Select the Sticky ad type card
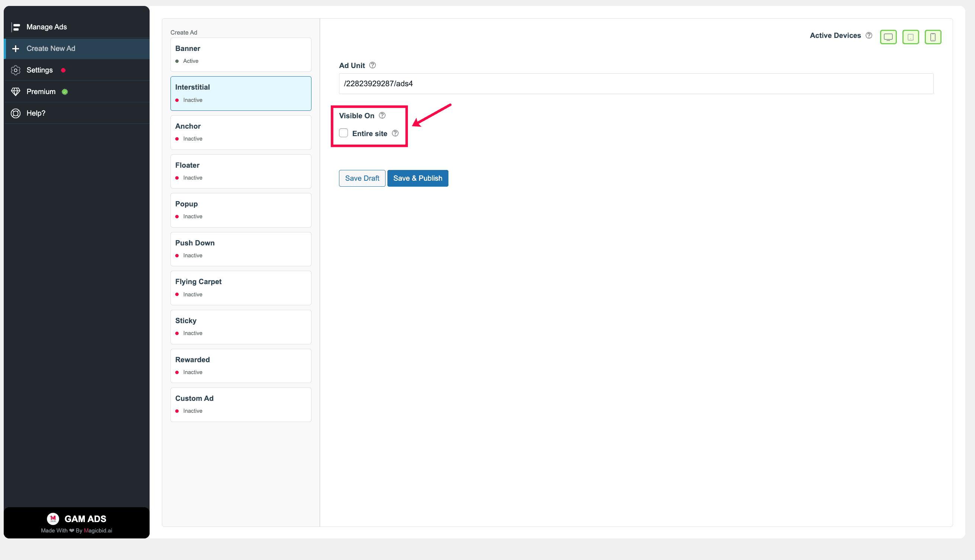Screen dimensions: 975x560 tap(240, 326)
